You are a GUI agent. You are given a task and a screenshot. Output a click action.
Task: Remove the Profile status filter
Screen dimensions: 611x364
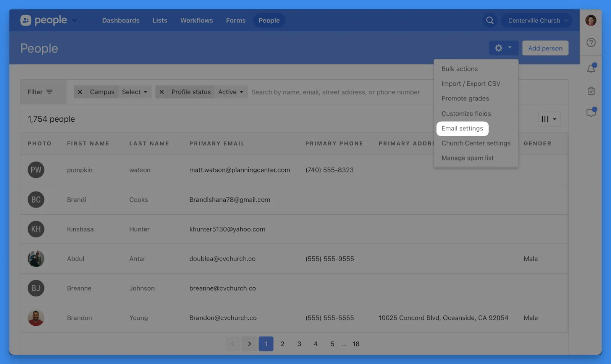(x=162, y=92)
